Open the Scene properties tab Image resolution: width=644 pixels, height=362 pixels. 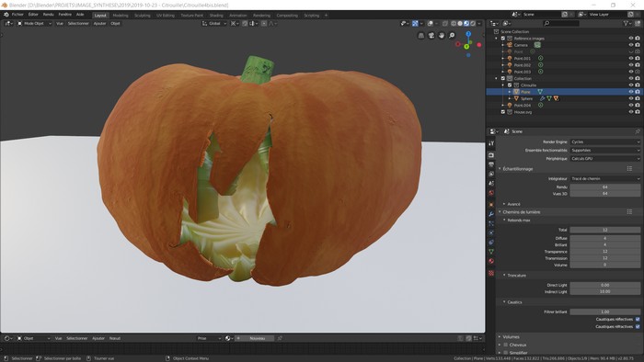491,184
